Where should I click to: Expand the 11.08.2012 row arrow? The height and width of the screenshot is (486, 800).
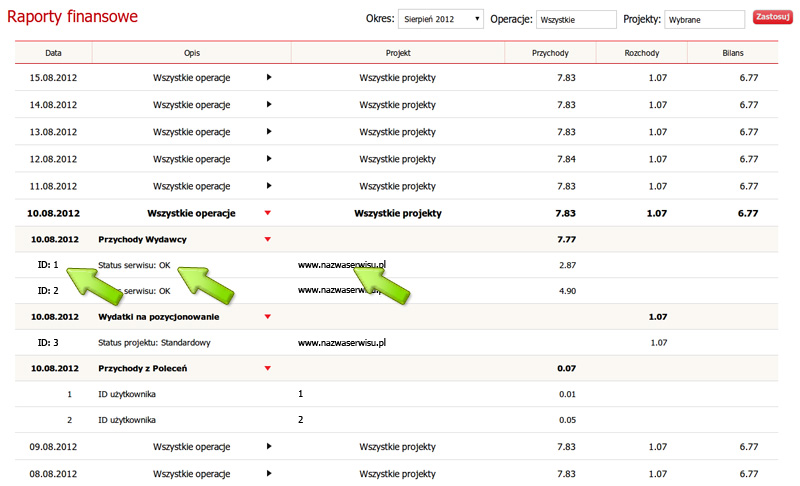[x=268, y=186]
